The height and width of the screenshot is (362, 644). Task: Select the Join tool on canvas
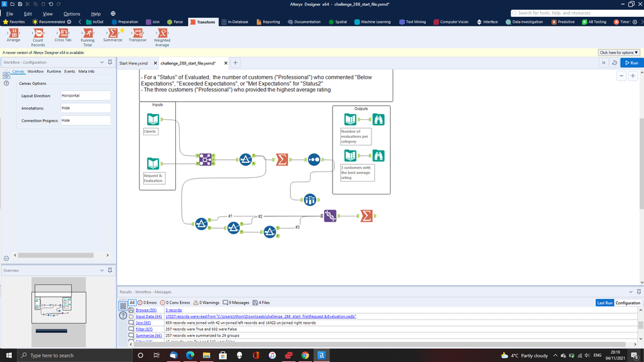click(206, 159)
